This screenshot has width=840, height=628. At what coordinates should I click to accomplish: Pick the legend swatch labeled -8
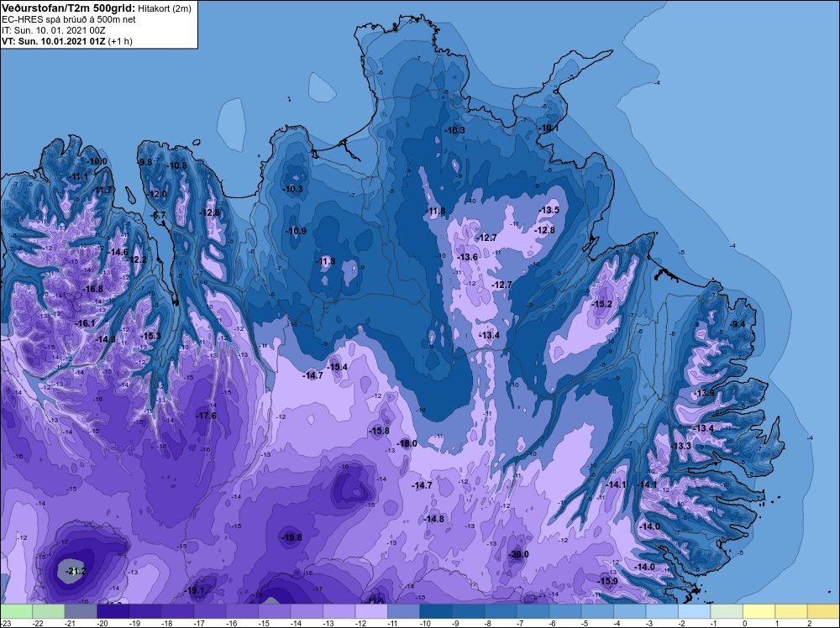501,611
